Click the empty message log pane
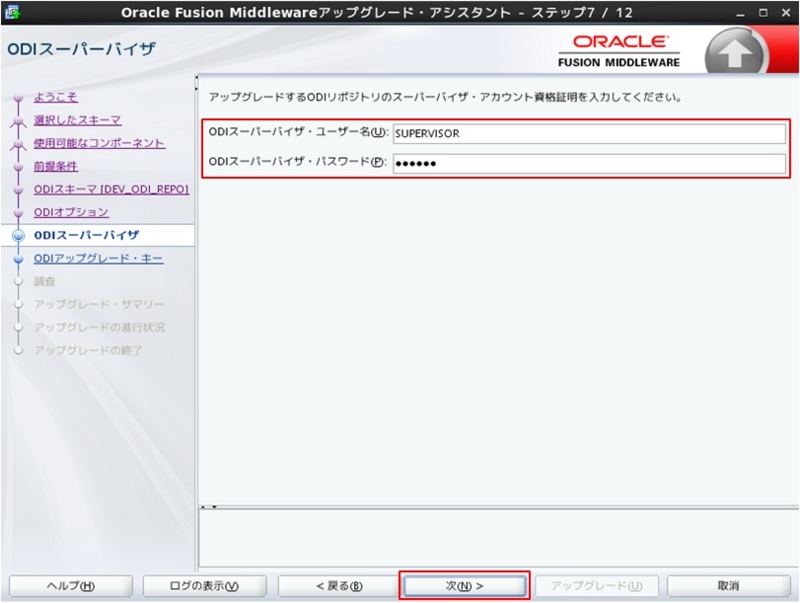The width and height of the screenshot is (800, 603). 498,538
